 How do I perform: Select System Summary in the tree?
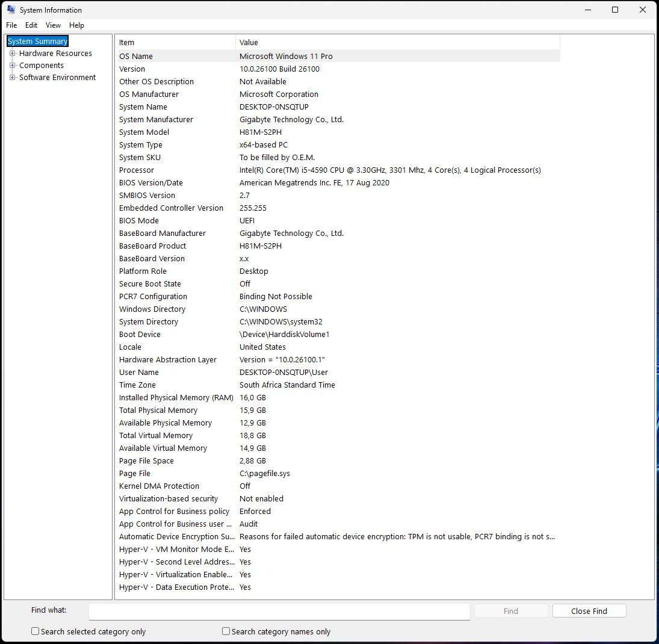click(37, 42)
